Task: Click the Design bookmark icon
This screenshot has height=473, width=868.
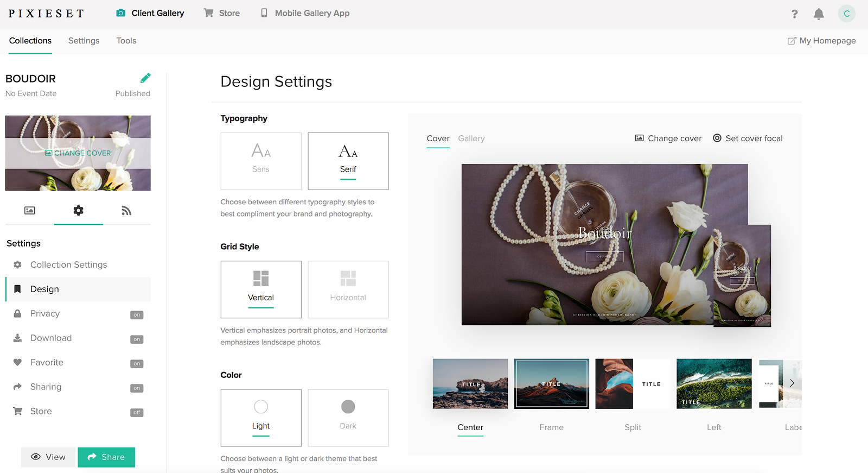Action: (x=17, y=289)
